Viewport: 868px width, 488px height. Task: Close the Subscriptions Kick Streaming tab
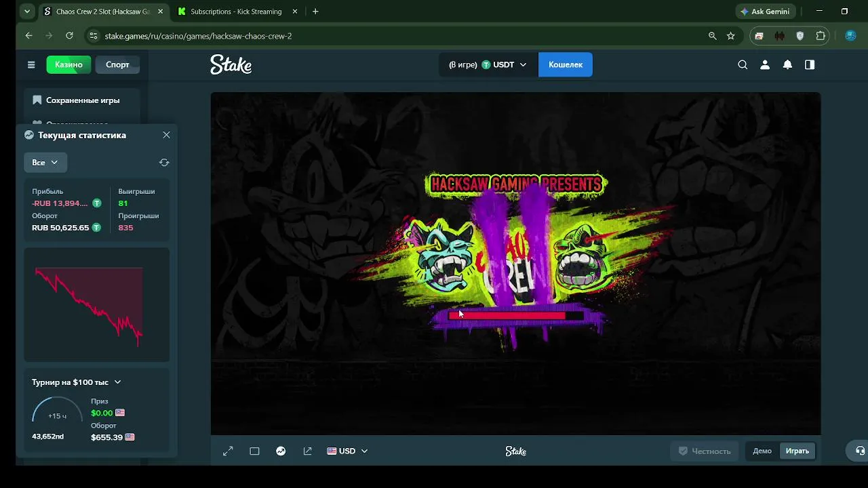pyautogui.click(x=294, y=12)
